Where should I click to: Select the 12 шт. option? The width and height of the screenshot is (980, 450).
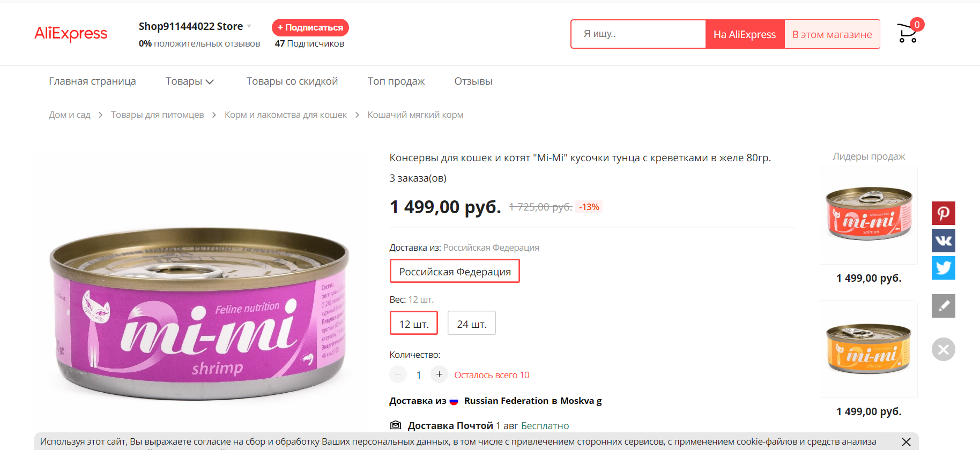[x=414, y=323]
